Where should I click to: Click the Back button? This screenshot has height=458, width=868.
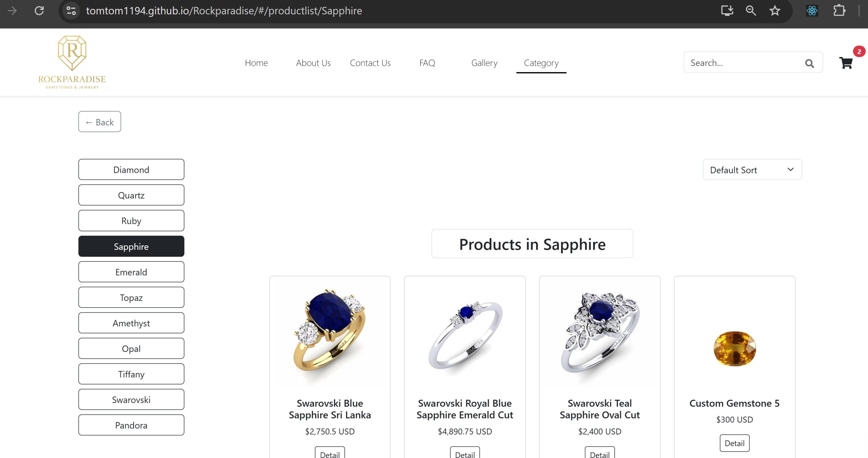tap(100, 122)
